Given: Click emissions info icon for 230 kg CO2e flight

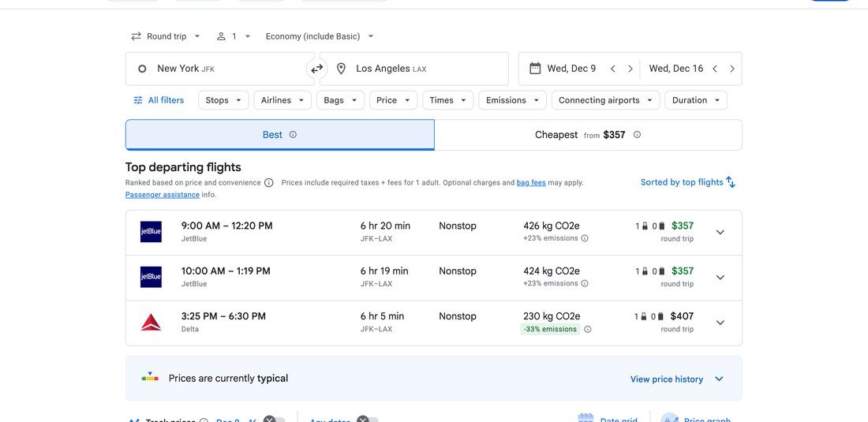Looking at the screenshot, I should click(x=588, y=329).
